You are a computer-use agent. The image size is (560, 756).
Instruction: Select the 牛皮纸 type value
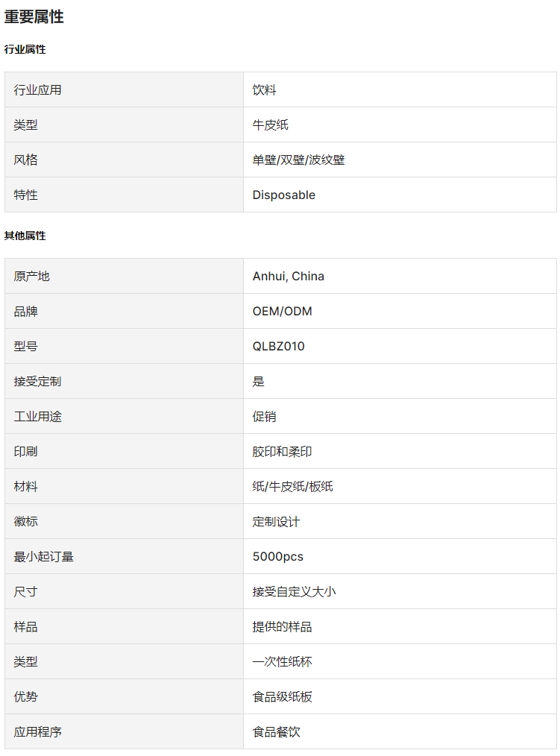coord(271,125)
